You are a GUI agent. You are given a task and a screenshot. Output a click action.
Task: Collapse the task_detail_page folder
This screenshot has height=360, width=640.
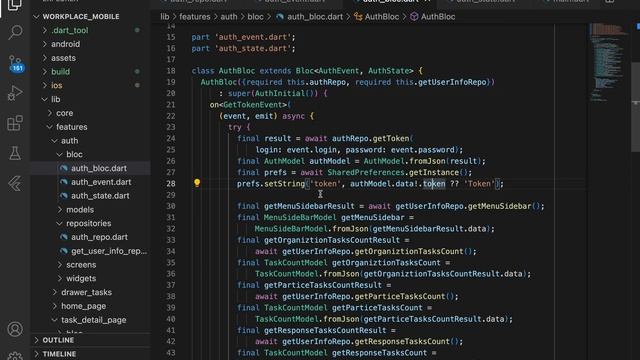[55, 320]
